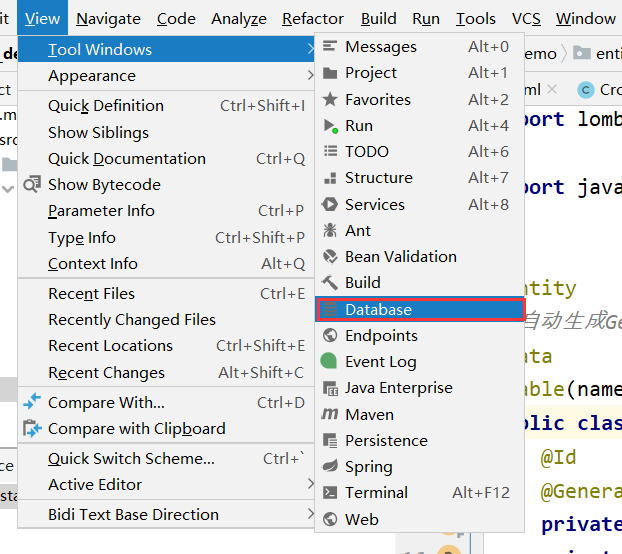Click the Messages tool window icon
Screen dimensions: 622x554
coord(330,46)
